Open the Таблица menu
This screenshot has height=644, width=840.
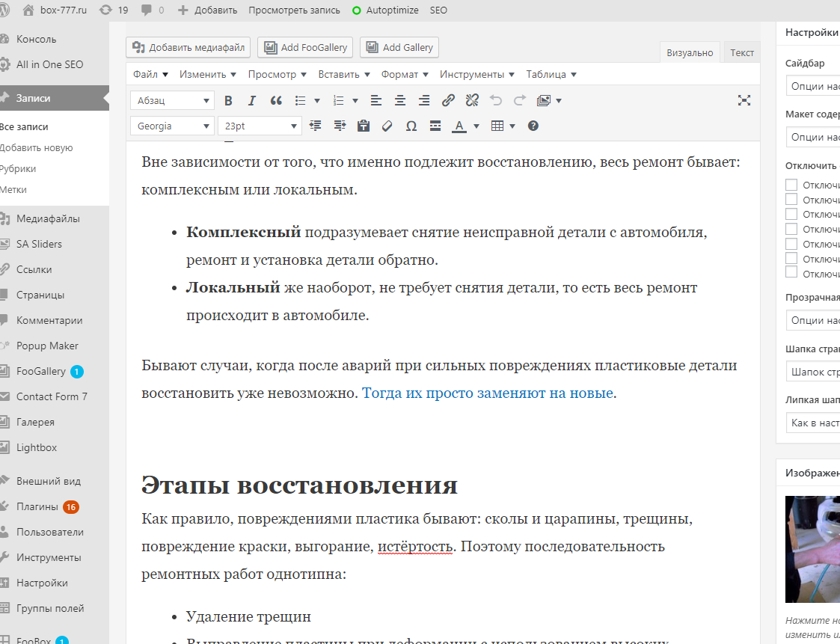pyautogui.click(x=551, y=75)
